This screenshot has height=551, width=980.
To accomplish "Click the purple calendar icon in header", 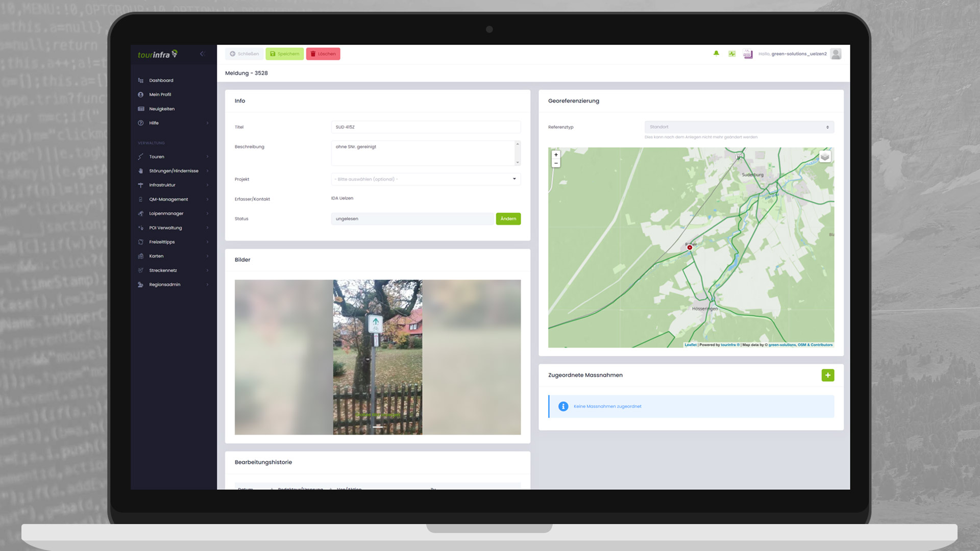I will coord(748,54).
